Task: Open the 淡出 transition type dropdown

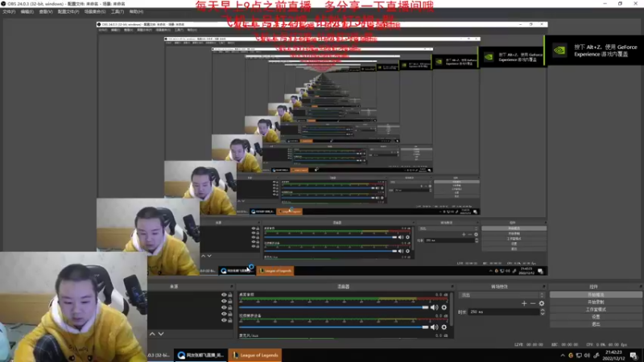Action: click(502, 295)
